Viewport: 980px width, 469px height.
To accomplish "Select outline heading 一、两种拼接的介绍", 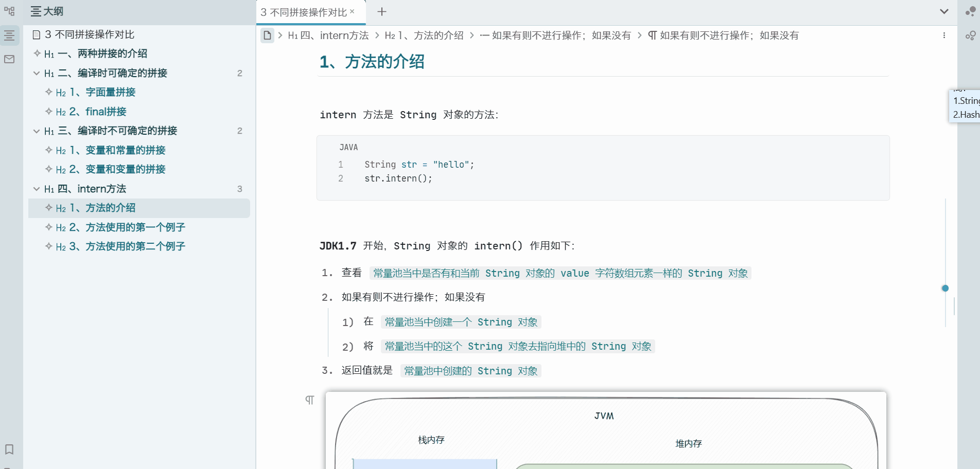I will pos(103,53).
